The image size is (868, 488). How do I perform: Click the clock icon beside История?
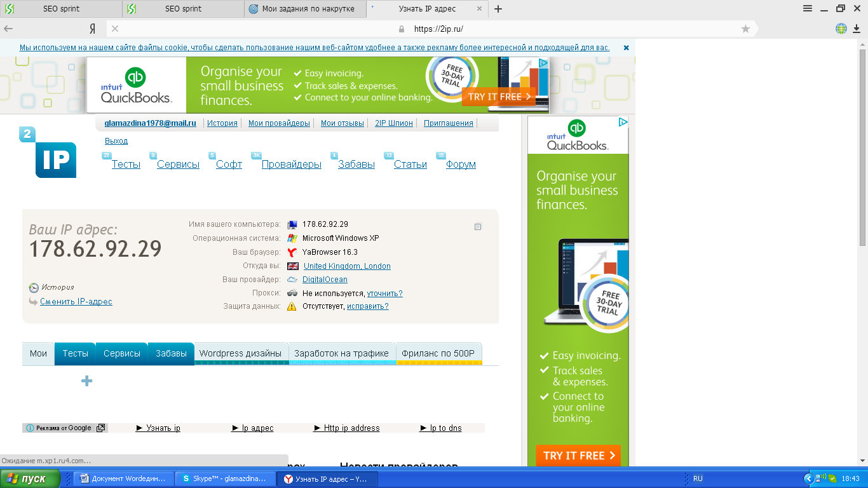pyautogui.click(x=34, y=288)
